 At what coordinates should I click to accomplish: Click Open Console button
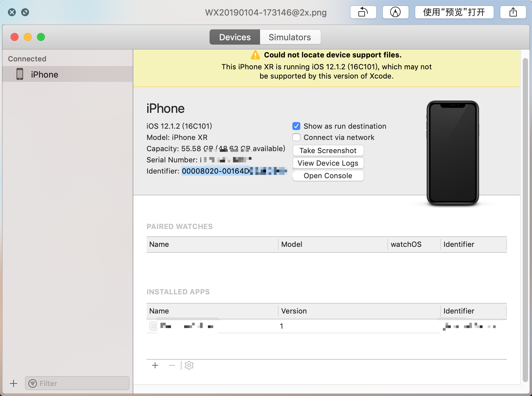tap(328, 176)
